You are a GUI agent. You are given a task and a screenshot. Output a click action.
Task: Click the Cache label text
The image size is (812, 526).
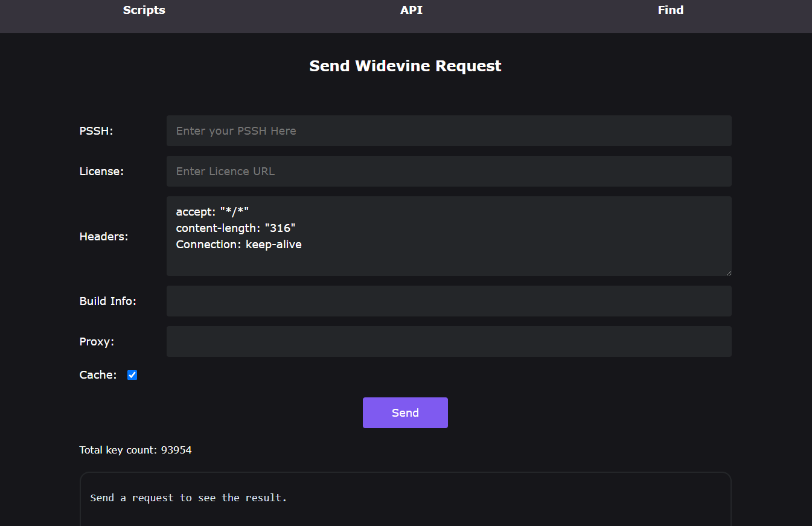(x=98, y=375)
